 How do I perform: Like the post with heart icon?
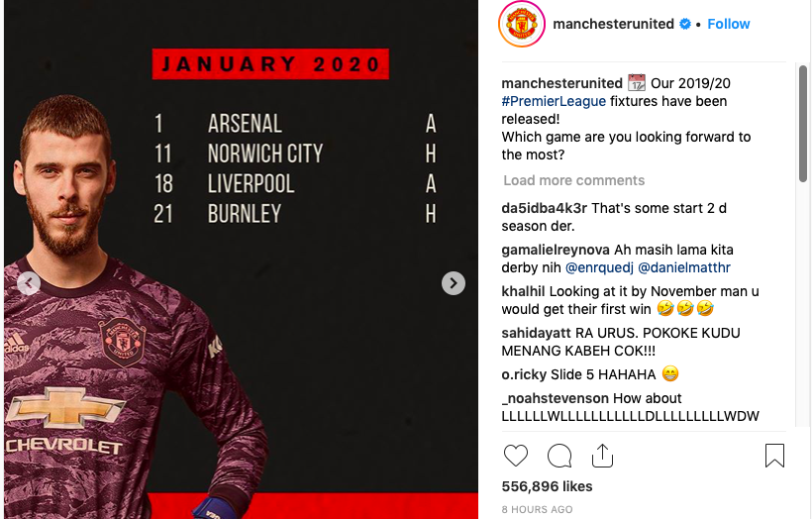tap(516, 456)
